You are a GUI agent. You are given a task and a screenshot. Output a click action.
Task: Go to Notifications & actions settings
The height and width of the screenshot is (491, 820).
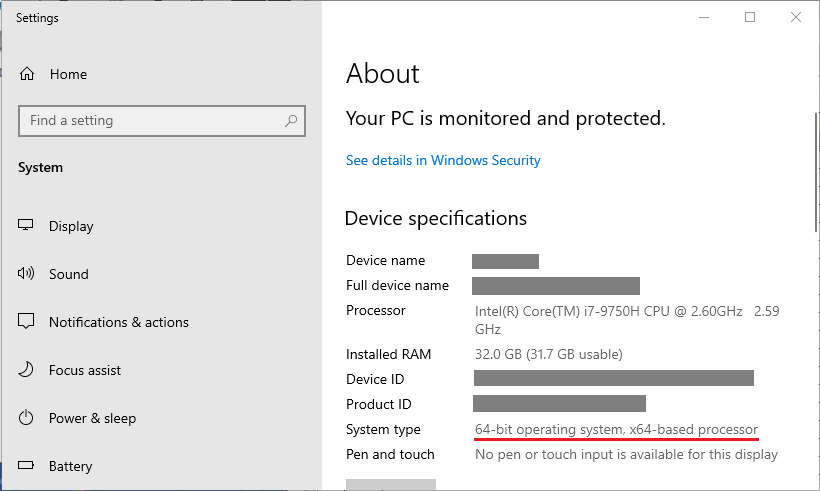[119, 322]
